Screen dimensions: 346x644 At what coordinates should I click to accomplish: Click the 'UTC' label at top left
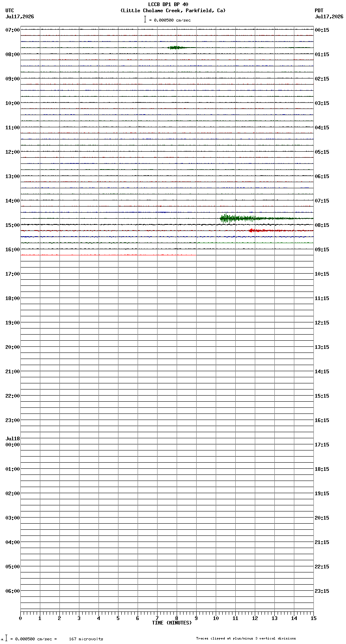pos(10,11)
